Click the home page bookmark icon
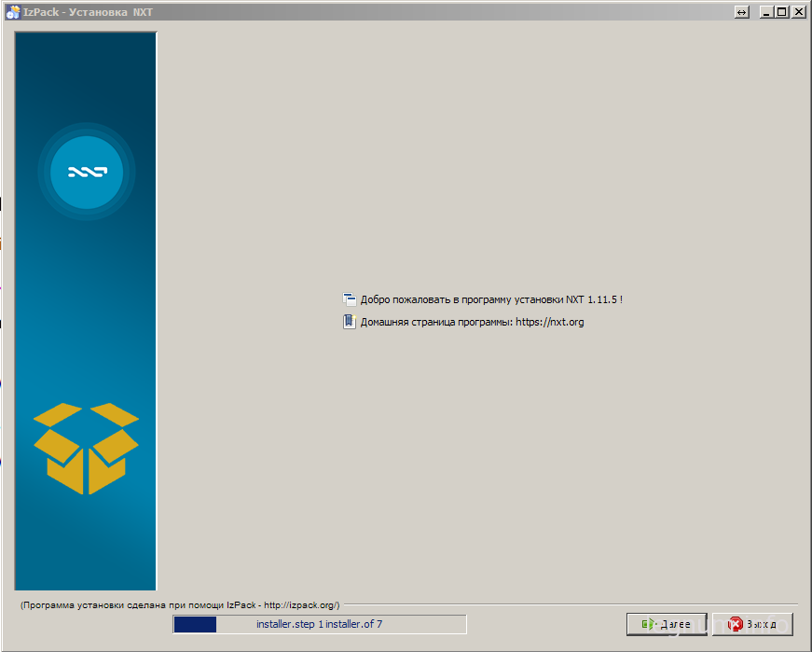 (350, 322)
